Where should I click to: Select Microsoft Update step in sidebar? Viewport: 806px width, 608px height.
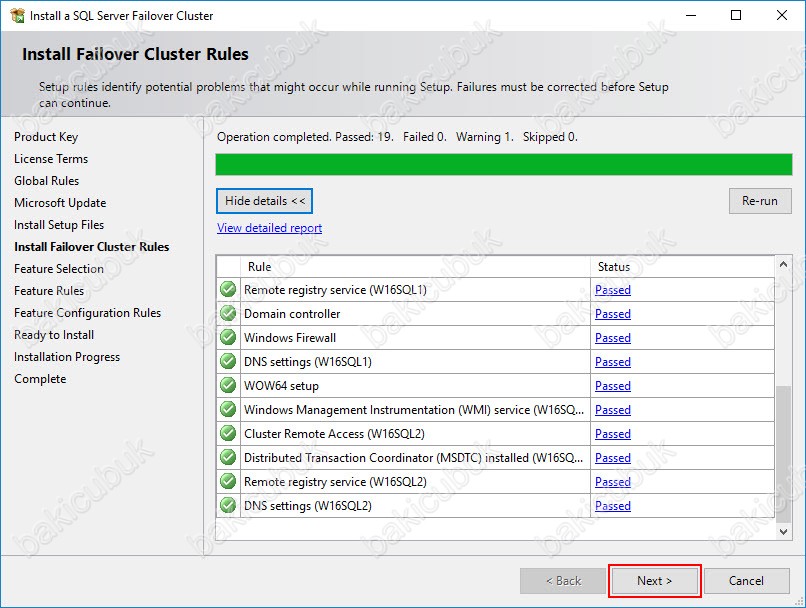click(60, 203)
